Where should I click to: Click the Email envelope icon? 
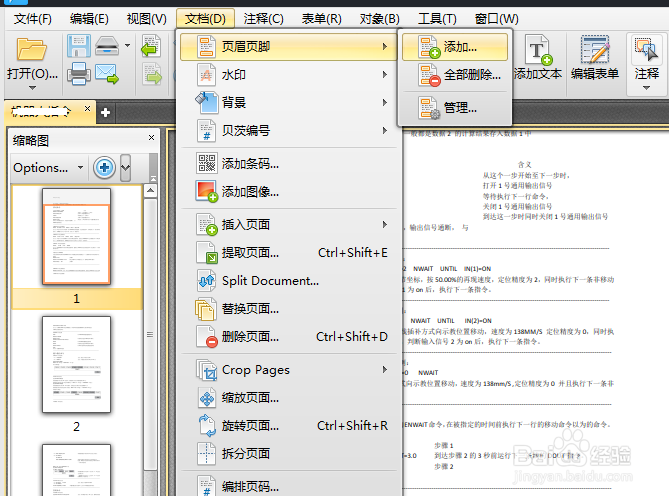pyautogui.click(x=107, y=74)
